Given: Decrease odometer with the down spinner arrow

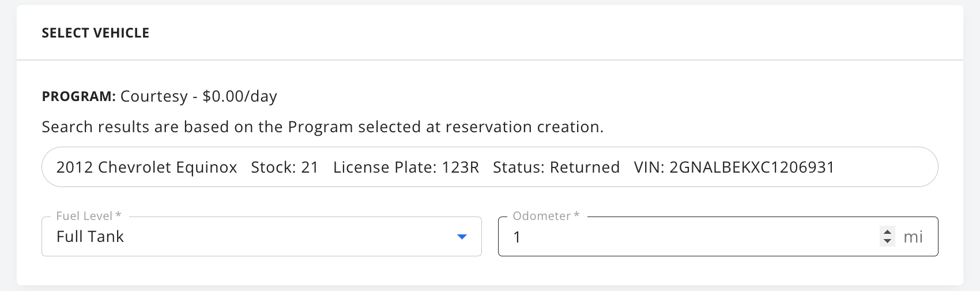Looking at the screenshot, I should [x=887, y=240].
